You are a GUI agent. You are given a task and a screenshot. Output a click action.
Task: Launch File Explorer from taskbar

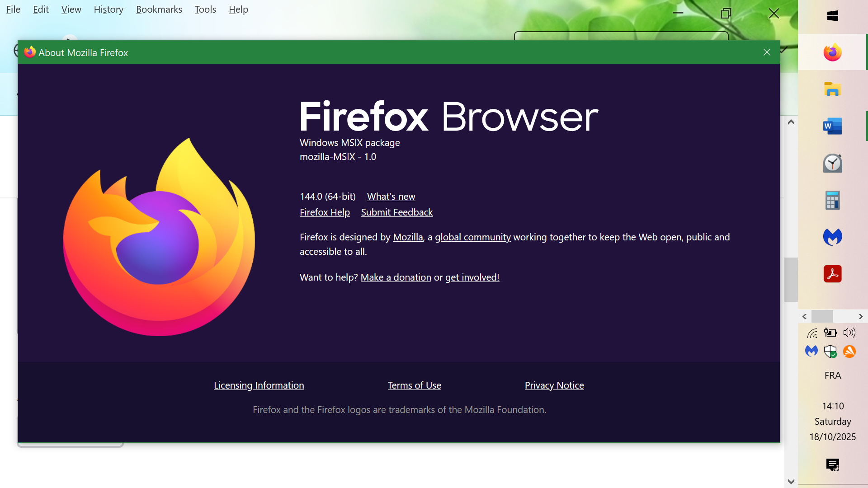point(832,89)
